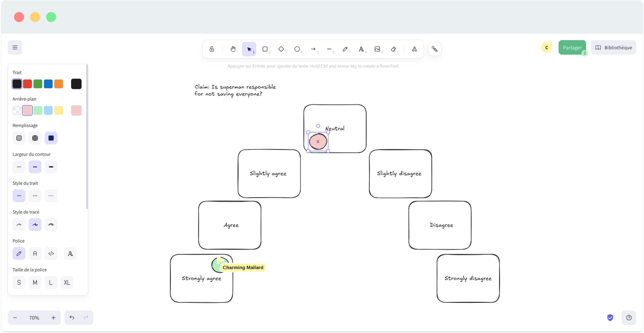Reset zoom using the 70% button
The width and height of the screenshot is (644, 333).
(34, 318)
